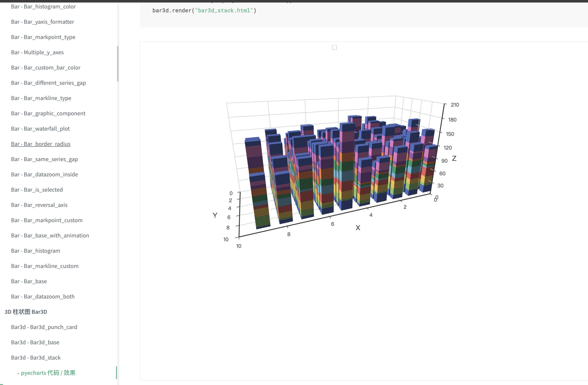This screenshot has width=588, height=385.
Task: Navigate to Bar - Bar_datazoom_inside
Action: click(x=44, y=174)
